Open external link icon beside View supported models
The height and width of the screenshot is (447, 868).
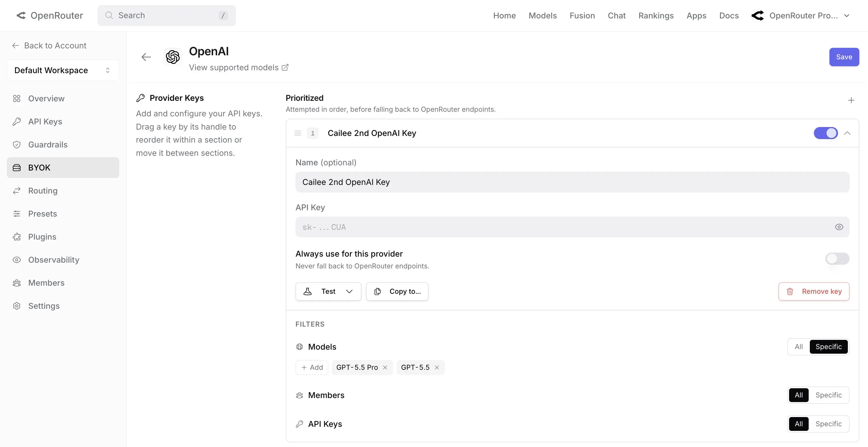click(x=285, y=67)
